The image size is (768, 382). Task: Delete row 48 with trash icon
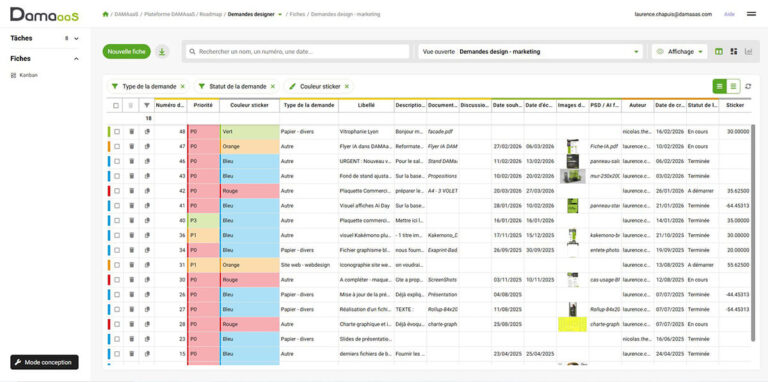(131, 132)
